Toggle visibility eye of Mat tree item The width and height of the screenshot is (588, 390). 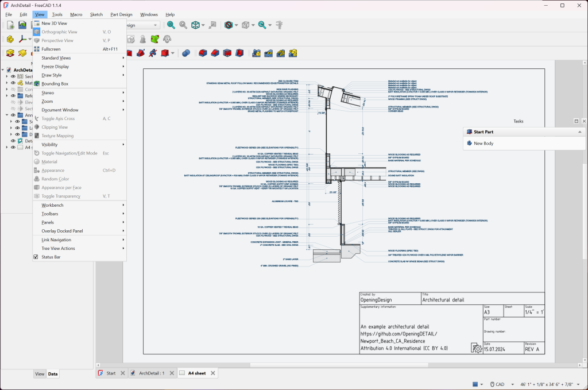[x=13, y=83]
